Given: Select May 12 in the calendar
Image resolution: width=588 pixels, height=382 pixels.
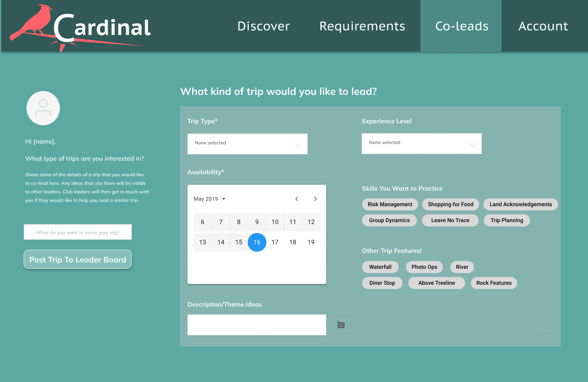Looking at the screenshot, I should 311,222.
